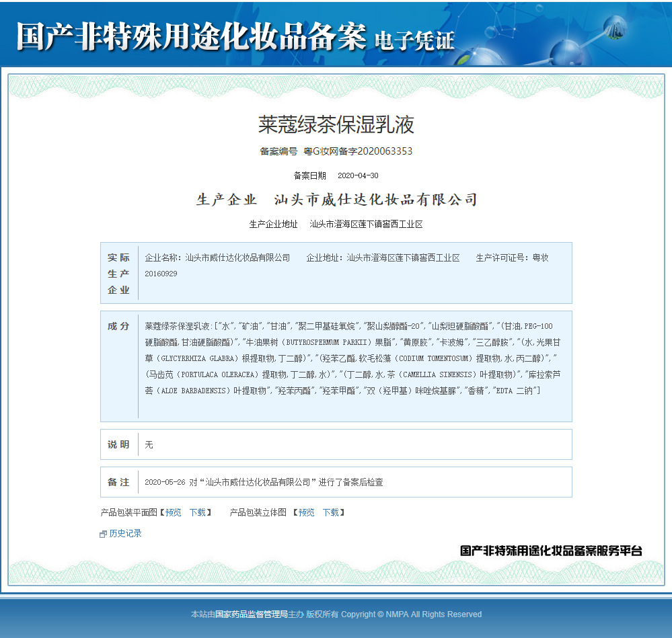Click the icon beside 历史记录
Viewport: 672px width, 638px height.
coord(103,534)
